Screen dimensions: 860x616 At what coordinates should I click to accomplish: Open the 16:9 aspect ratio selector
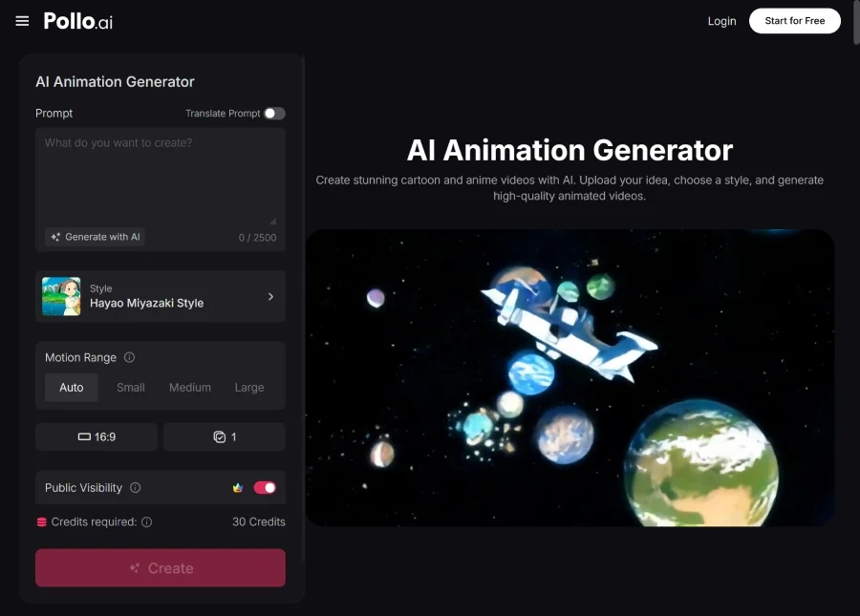[x=97, y=436]
